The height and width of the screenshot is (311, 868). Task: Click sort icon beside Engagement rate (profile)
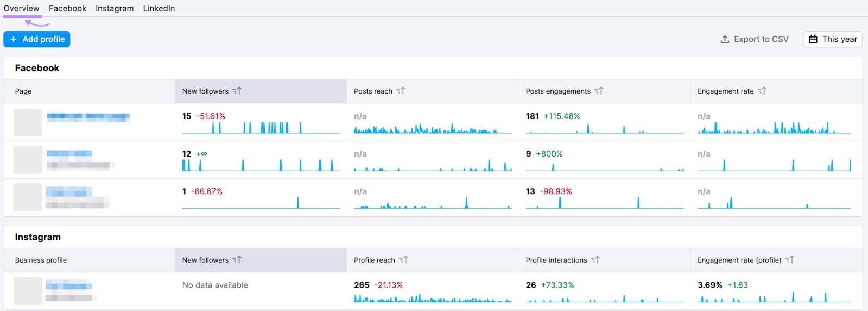coord(790,260)
